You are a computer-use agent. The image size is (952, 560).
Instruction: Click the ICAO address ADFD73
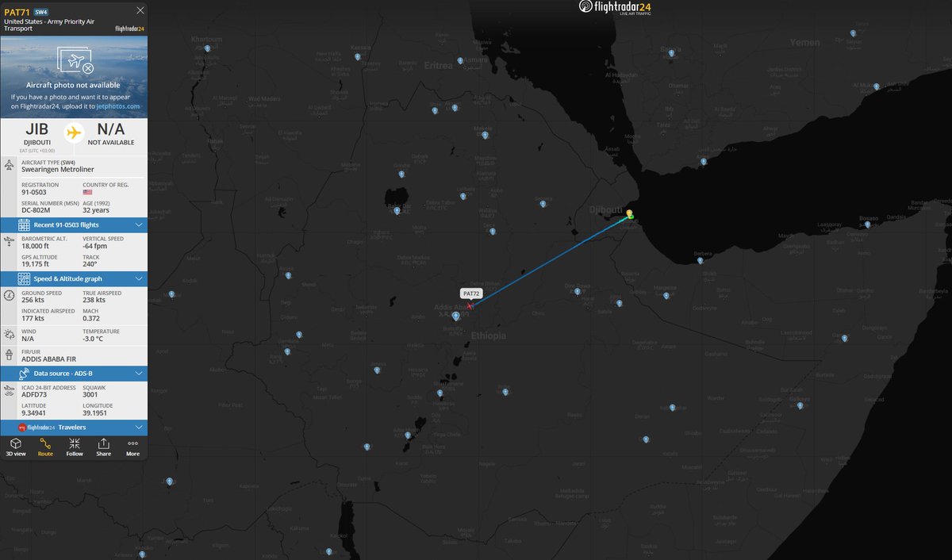tap(35, 393)
